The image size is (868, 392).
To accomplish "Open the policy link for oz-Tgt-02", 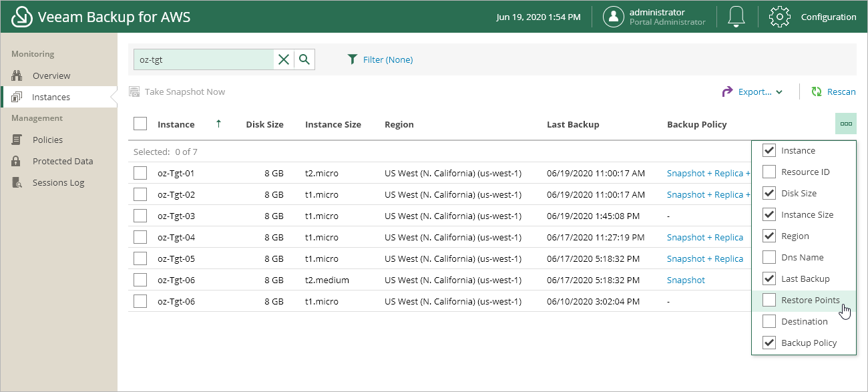I will (x=708, y=194).
